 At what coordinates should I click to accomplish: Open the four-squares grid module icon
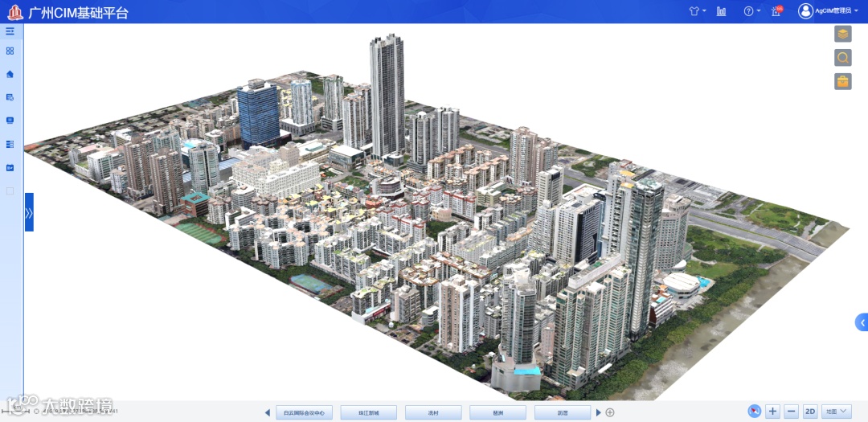10,51
